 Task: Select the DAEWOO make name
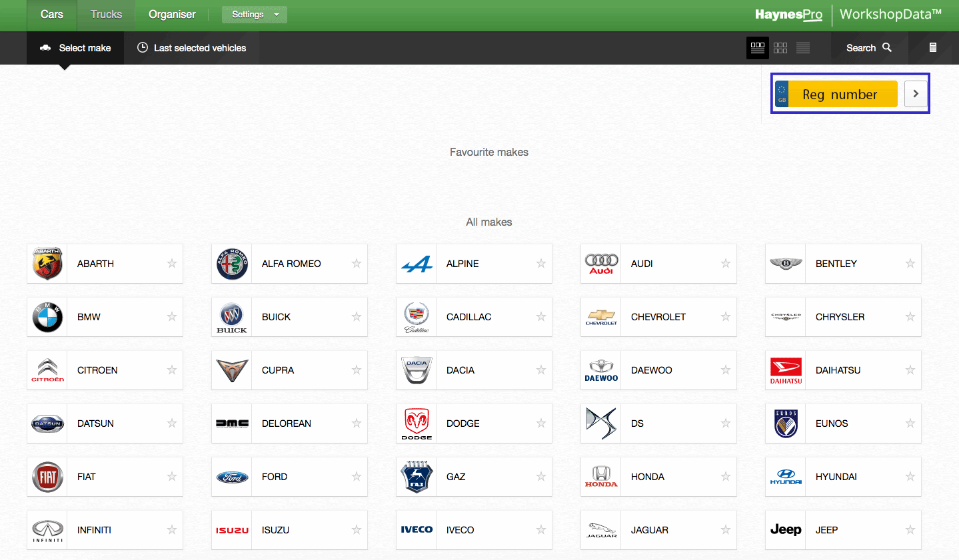(652, 370)
